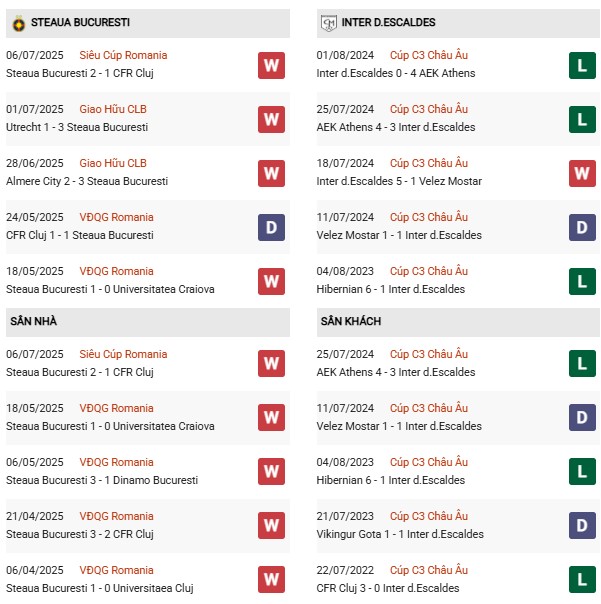Select the Sân Khách section header
This screenshot has height=604, width=601.
[350, 321]
